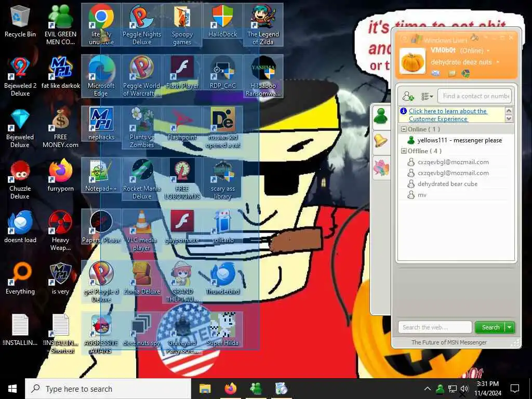Open the FREE LOBOTOMYS shortcut
Image resolution: width=532 pixels, height=399 pixels.
pyautogui.click(x=182, y=179)
